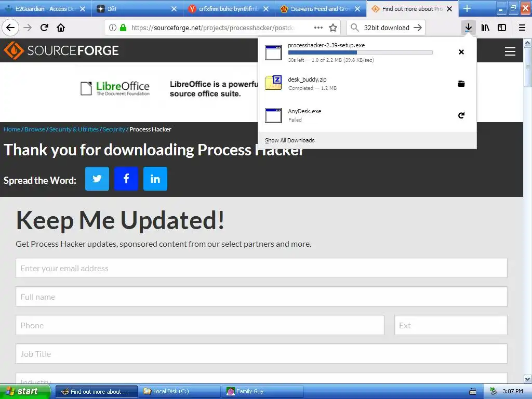Open the Library toolbar button
The width and height of the screenshot is (532, 399).
tap(485, 28)
